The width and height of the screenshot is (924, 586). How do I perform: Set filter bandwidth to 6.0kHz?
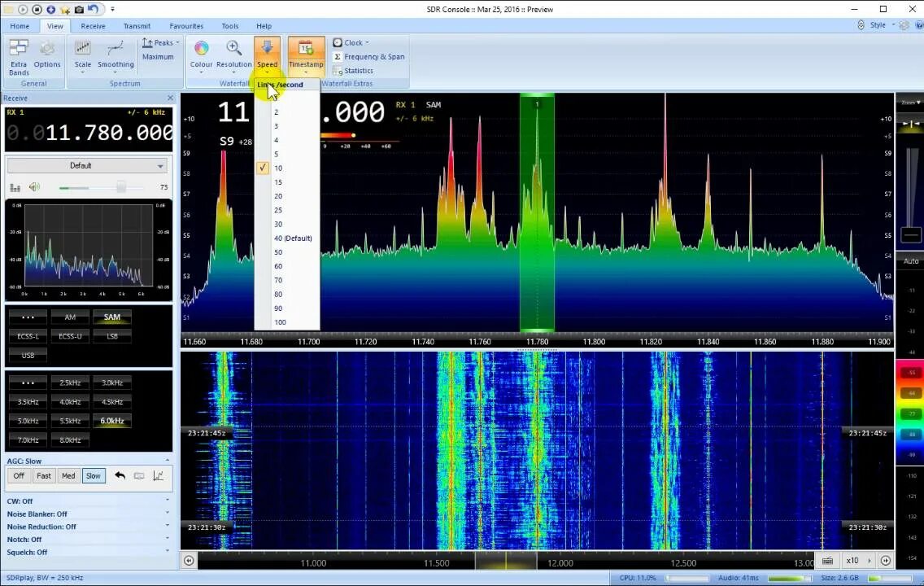pyautogui.click(x=112, y=421)
